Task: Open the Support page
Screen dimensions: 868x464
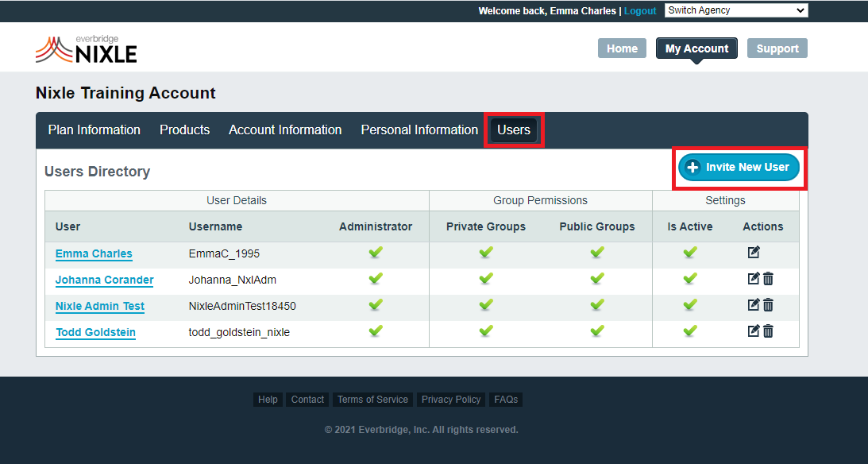Action: (x=777, y=48)
